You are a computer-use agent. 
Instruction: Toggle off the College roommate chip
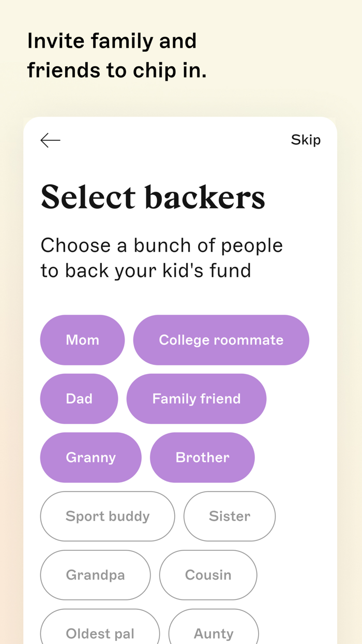[x=221, y=340]
